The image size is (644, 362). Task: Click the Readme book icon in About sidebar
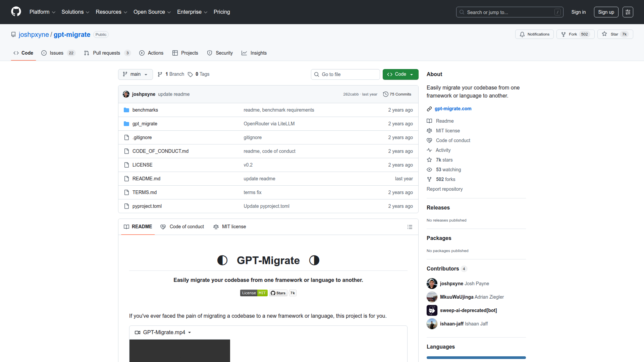coord(430,121)
